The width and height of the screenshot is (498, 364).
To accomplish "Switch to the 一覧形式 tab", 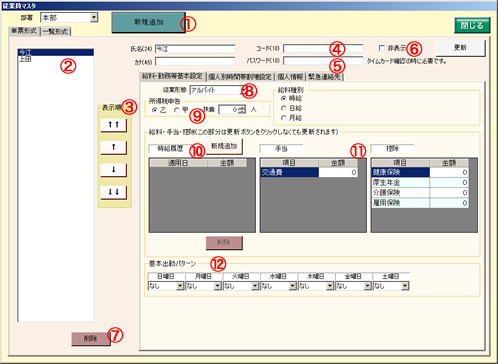I will 56,32.
